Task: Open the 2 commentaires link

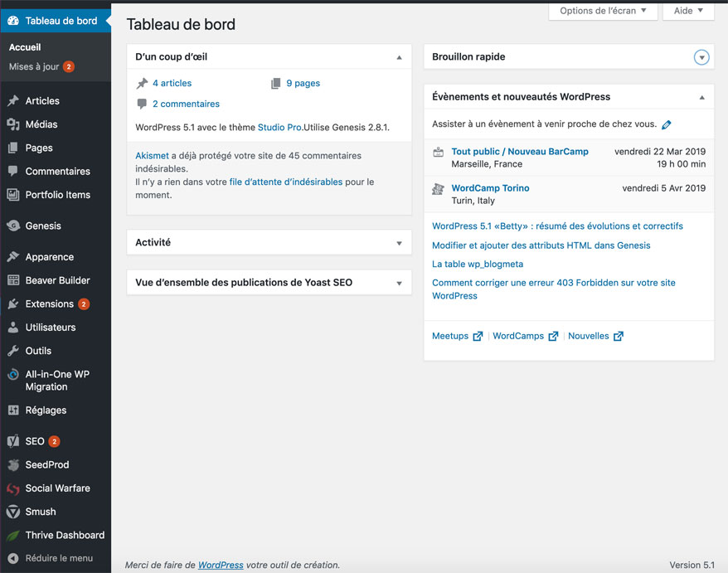Action: [187, 104]
